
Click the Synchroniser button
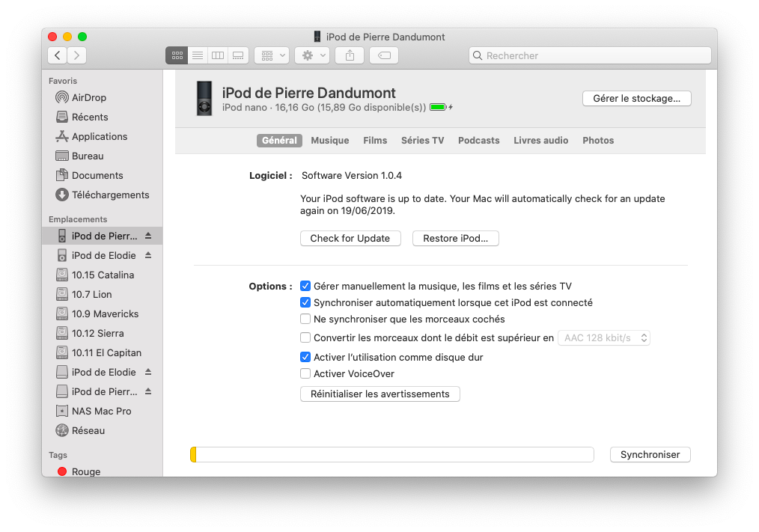pos(650,454)
